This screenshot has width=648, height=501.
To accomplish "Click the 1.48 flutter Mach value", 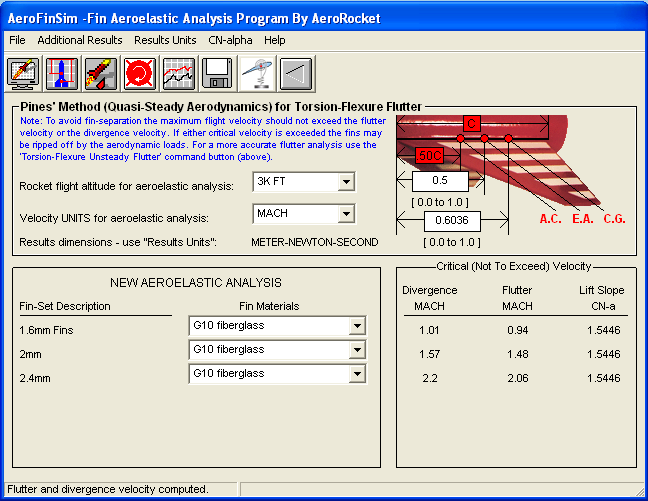I will (518, 354).
